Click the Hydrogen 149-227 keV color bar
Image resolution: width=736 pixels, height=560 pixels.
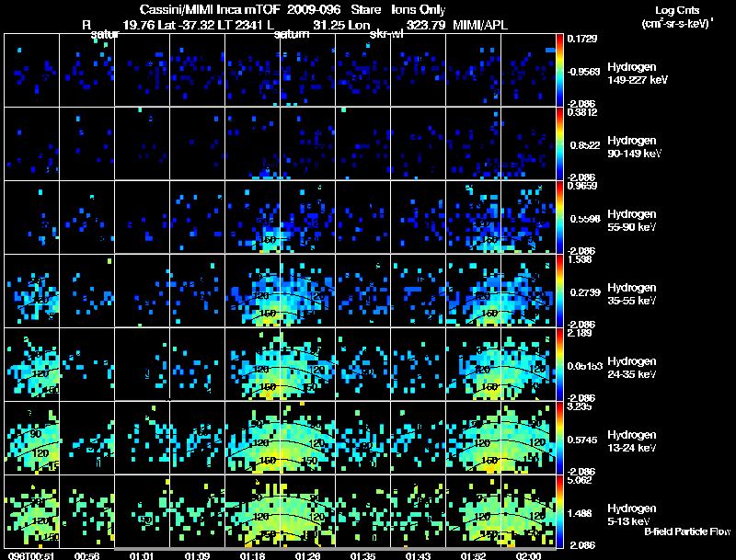coord(559,71)
